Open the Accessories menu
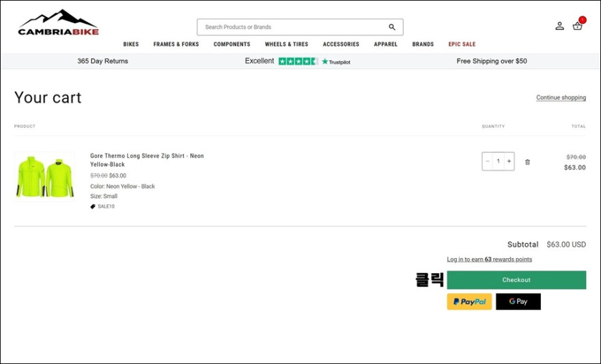The height and width of the screenshot is (364, 601). tap(341, 44)
